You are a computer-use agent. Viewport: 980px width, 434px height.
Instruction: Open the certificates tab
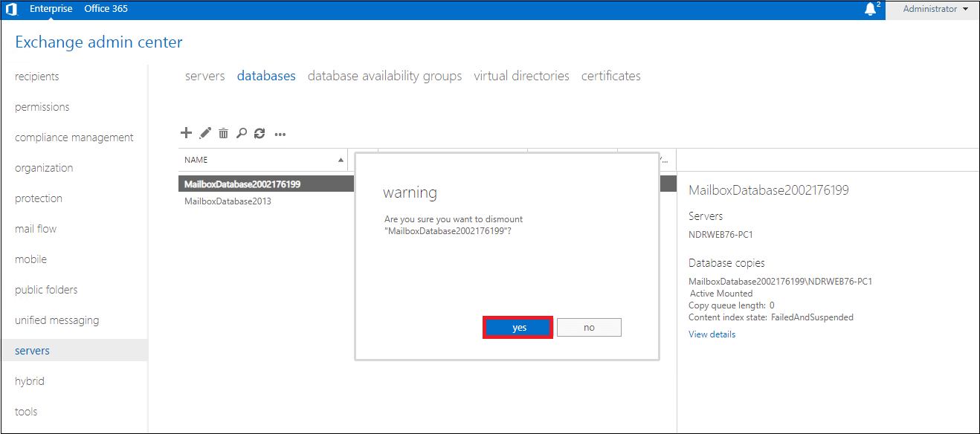coord(611,76)
